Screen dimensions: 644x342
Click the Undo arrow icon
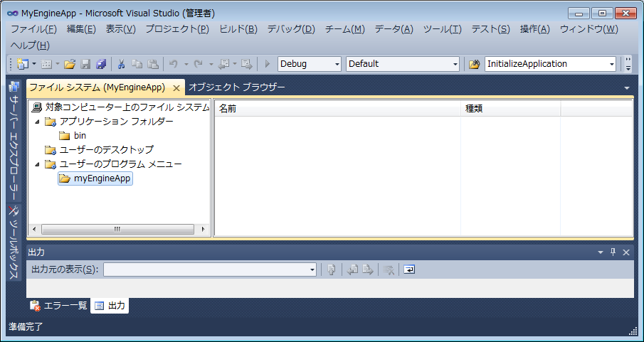(x=174, y=64)
